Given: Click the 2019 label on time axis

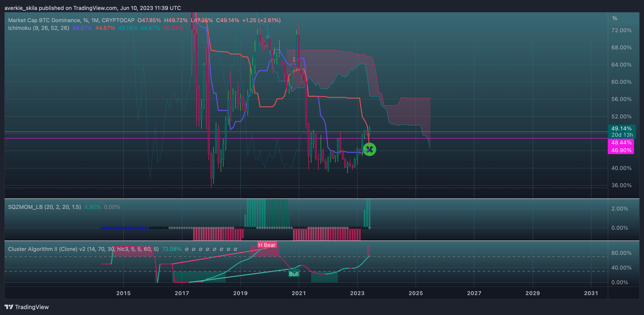Looking at the screenshot, I should 240,293.
